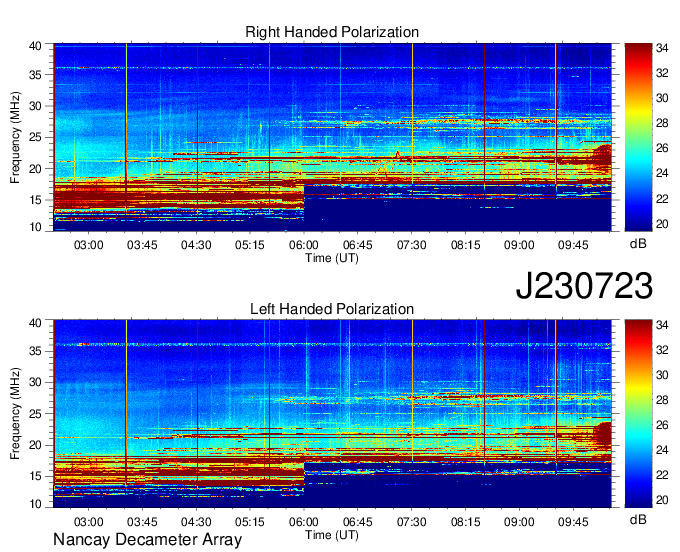Select the "20" value on lower color bar
The width and height of the screenshot is (680, 552).
pyautogui.click(x=662, y=500)
